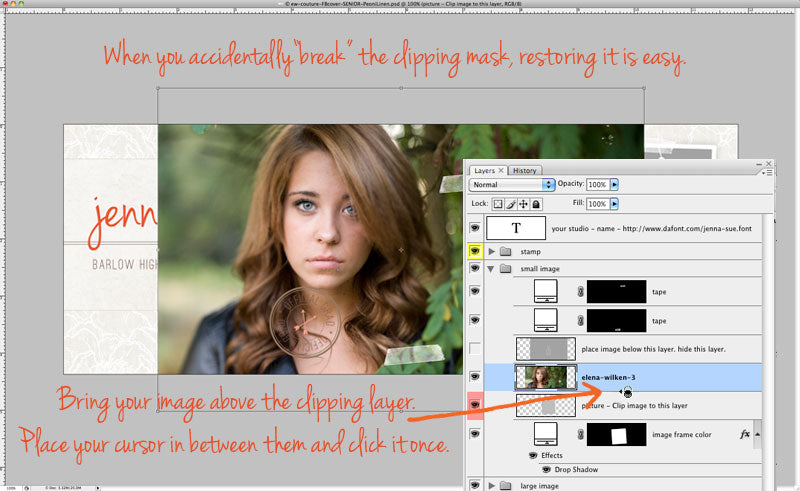The width and height of the screenshot is (800, 491).
Task: Toggle visibility of elena-wilken-3 layer
Action: tap(475, 377)
